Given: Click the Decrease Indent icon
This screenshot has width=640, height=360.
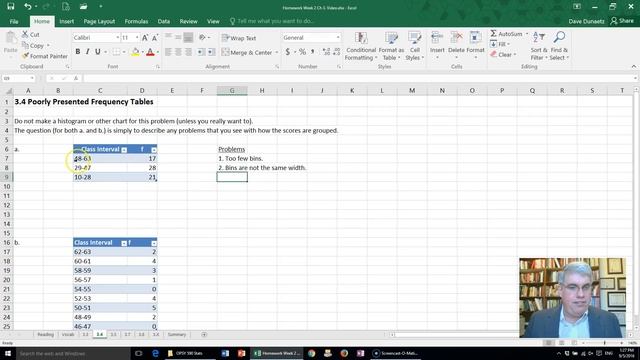Looking at the screenshot, I should [201, 52].
